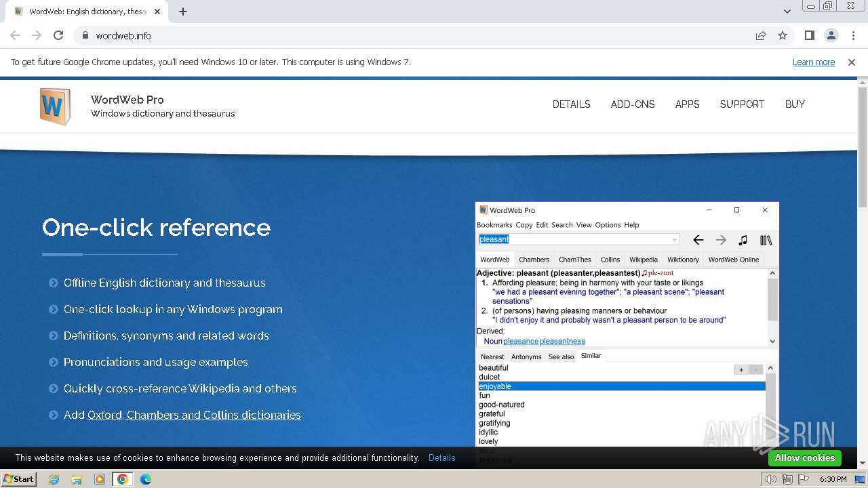Click the One-click reference heading

pos(156,228)
